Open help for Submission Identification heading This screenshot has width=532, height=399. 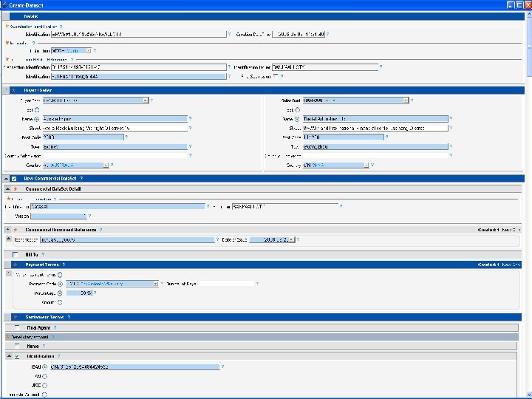61,27
